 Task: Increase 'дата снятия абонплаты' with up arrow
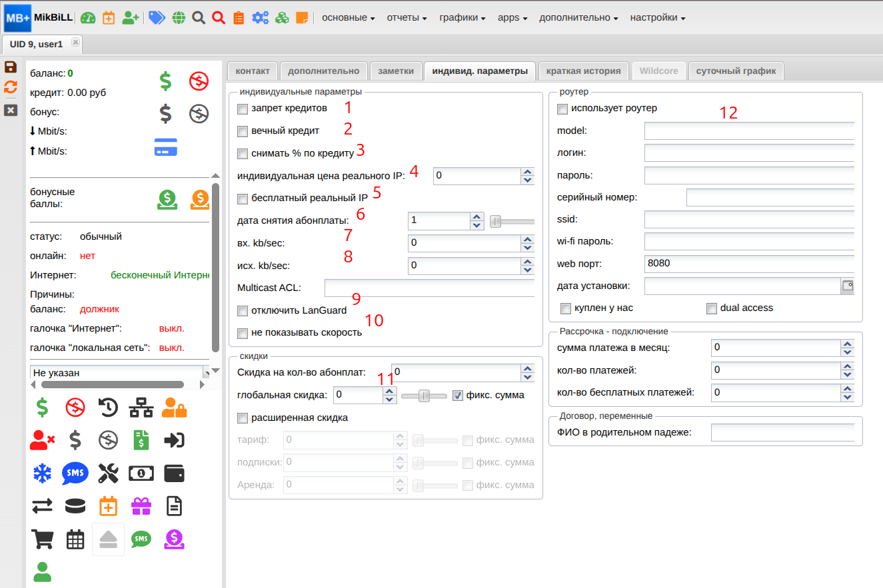tap(476, 216)
